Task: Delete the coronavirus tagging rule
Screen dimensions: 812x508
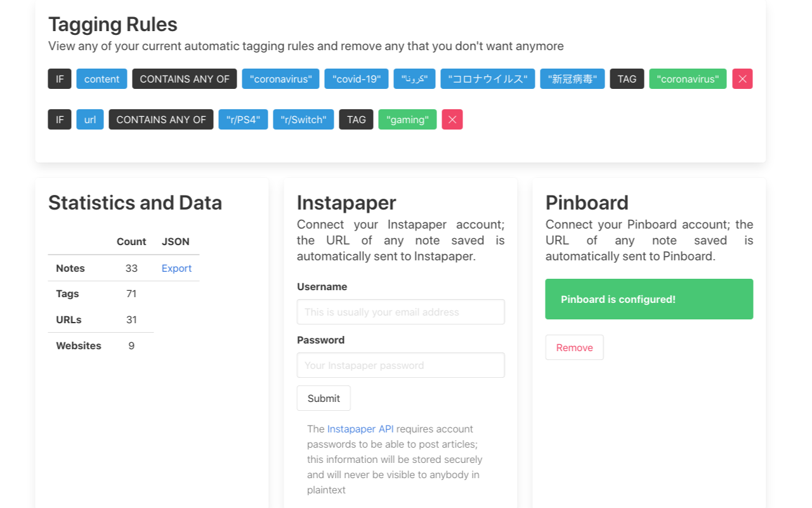Action: (x=742, y=79)
